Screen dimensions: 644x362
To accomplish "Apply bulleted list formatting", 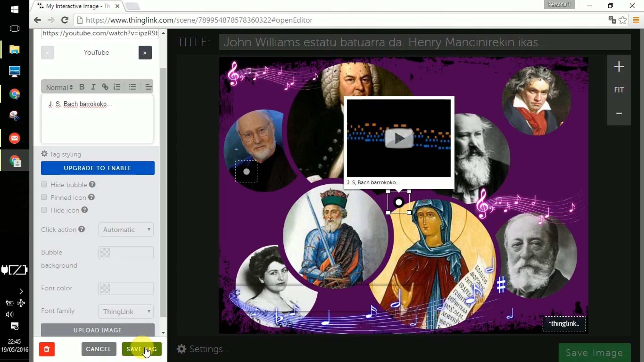I will click(132, 87).
